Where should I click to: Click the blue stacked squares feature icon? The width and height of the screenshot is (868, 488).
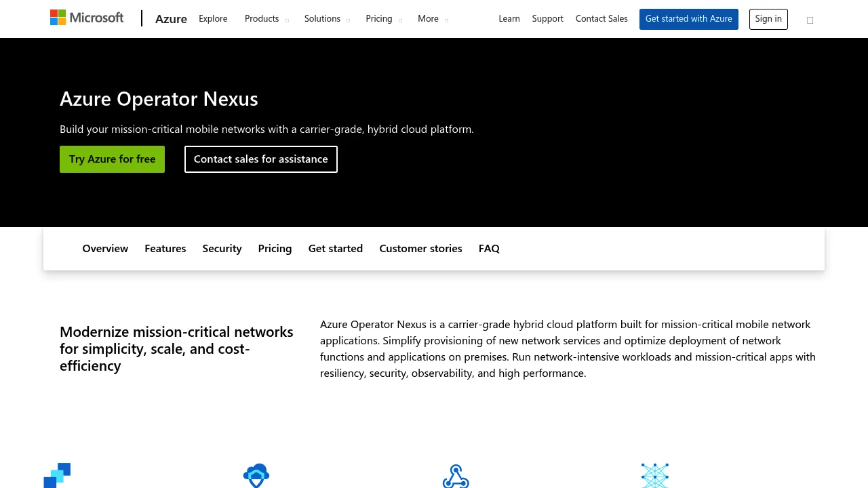57,475
